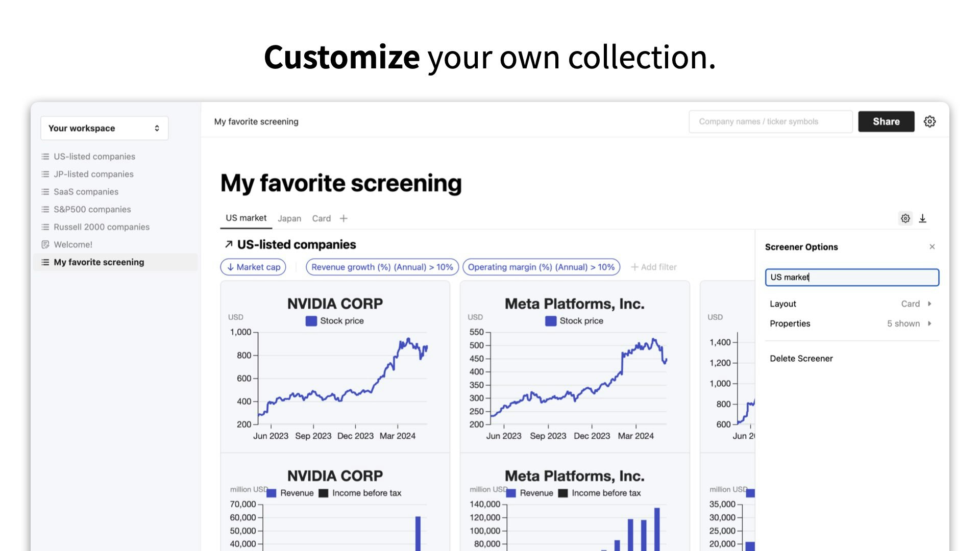Open the US-listed companies heading link
The width and height of the screenshot is (980, 551).
tap(297, 244)
